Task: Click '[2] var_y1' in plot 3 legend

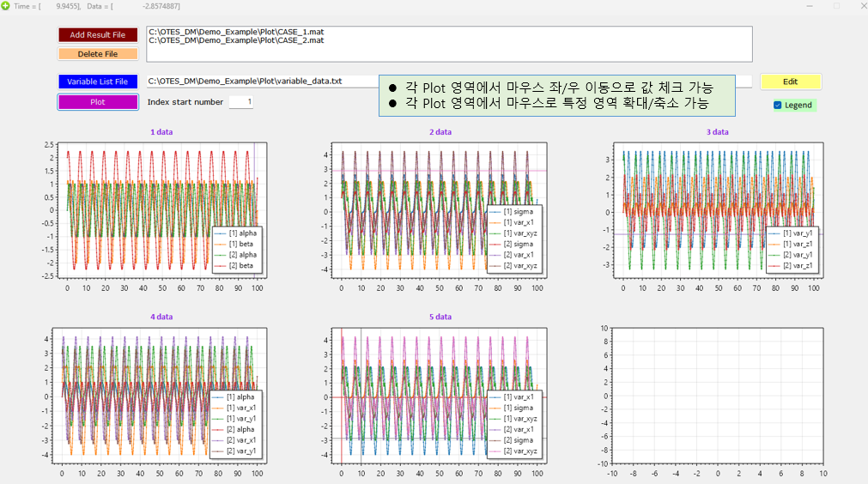Action: (x=798, y=255)
